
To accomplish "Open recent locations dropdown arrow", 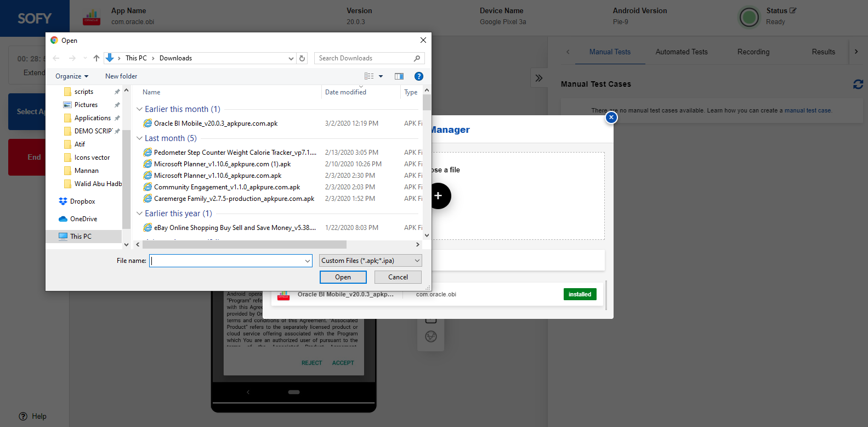I will [x=85, y=58].
